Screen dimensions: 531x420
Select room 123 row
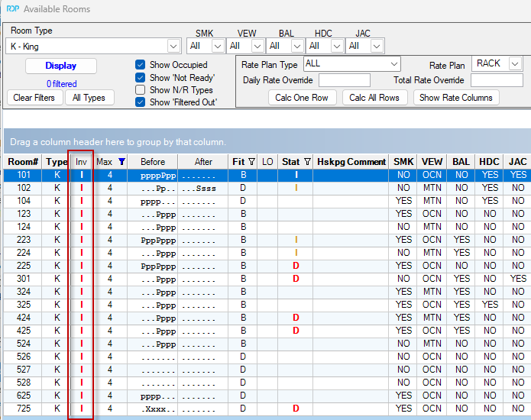point(267,214)
